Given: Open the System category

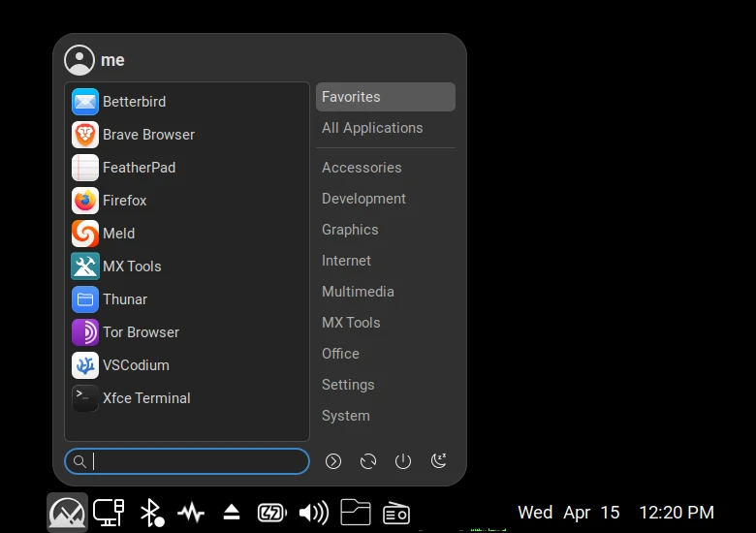Looking at the screenshot, I should click(x=386, y=416).
